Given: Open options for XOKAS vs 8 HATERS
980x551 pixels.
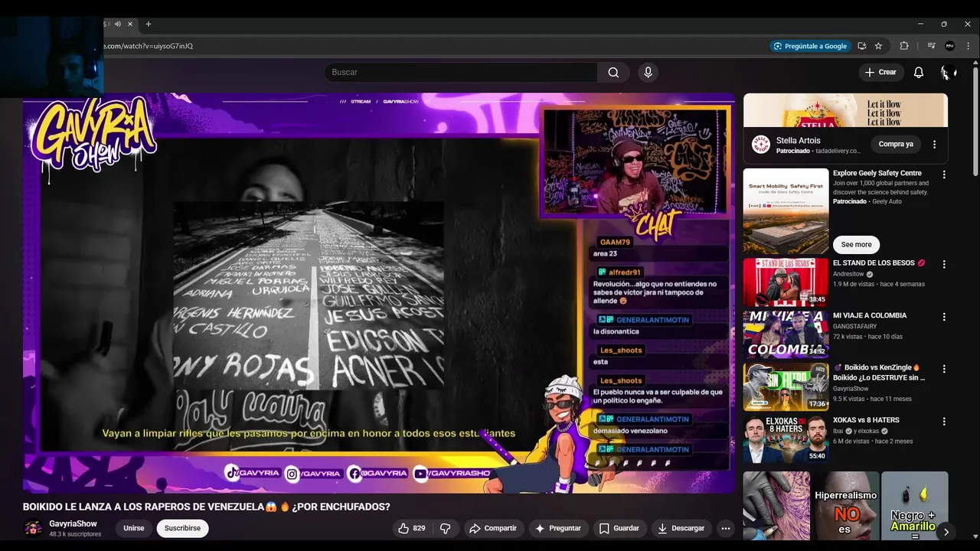Looking at the screenshot, I should click(x=943, y=422).
